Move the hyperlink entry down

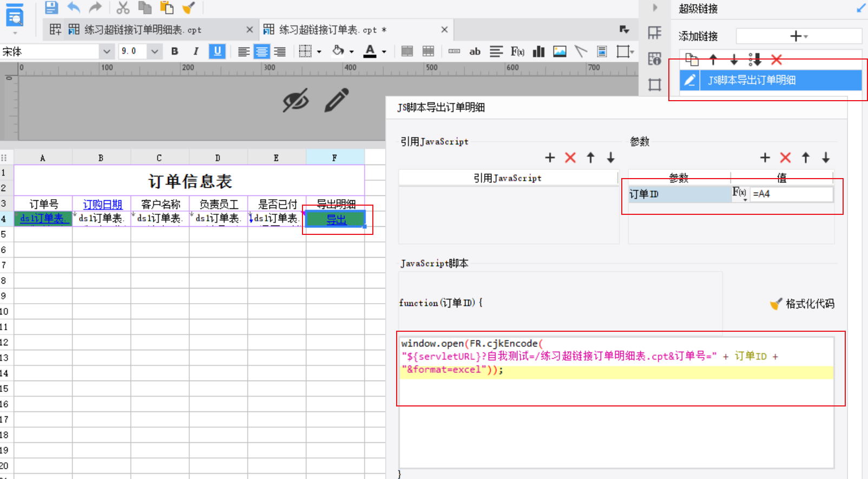point(734,59)
